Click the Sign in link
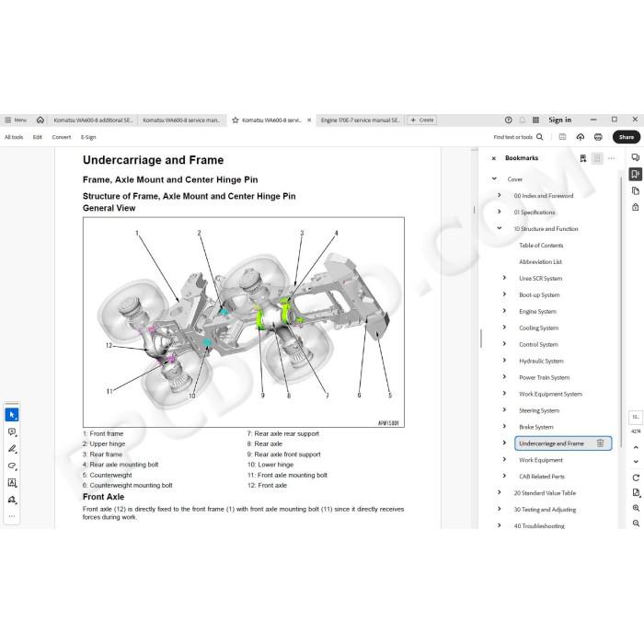Screen dimensions: 644x644 click(559, 120)
